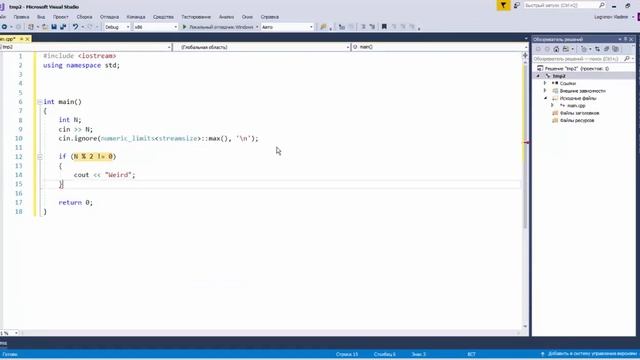Collapse the tmp2 project node

pyautogui.click(x=538, y=76)
